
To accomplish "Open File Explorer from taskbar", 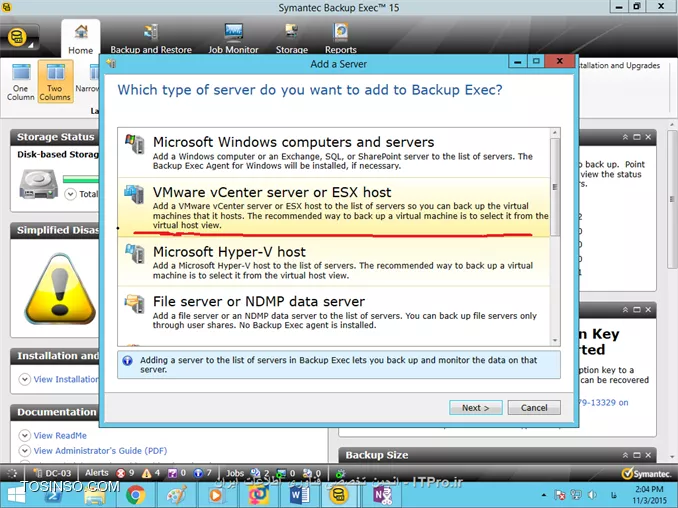I will (95, 496).
